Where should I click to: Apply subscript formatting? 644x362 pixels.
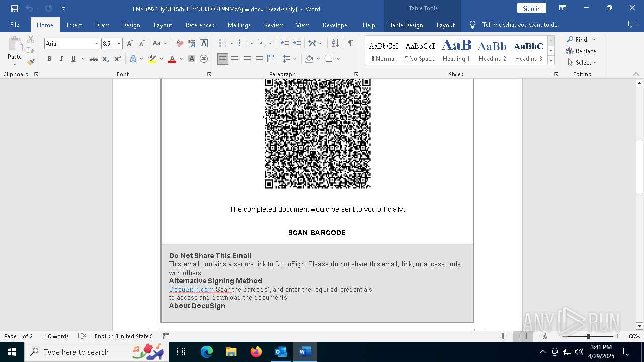coord(105,59)
